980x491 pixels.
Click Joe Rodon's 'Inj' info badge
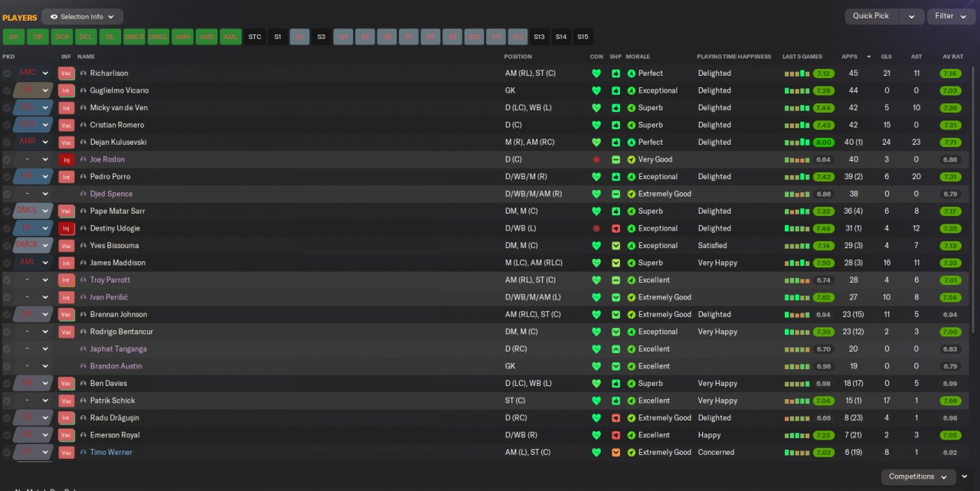pos(67,159)
